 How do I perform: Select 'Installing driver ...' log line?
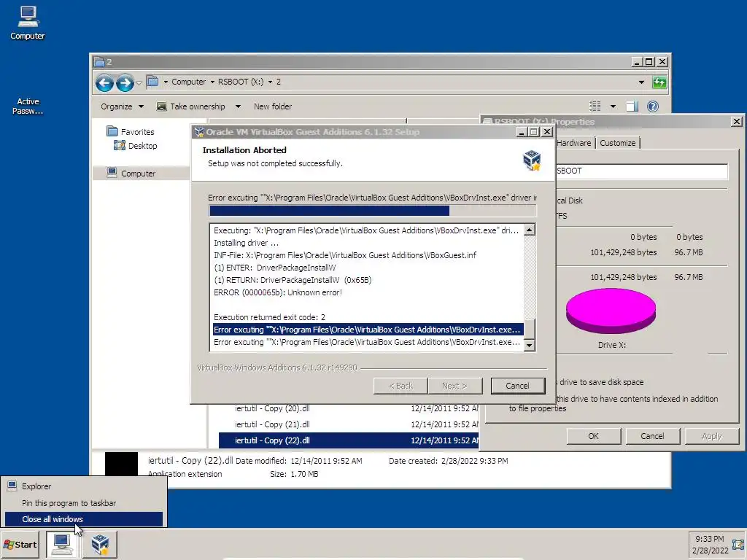247,243
